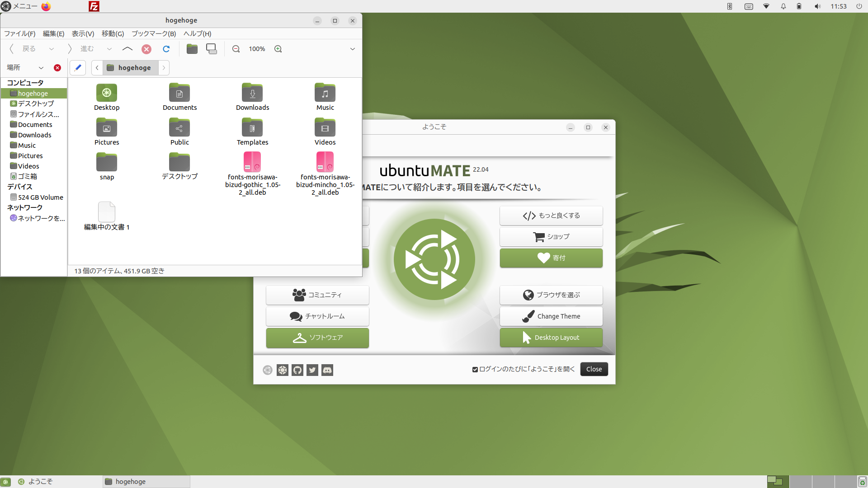The height and width of the screenshot is (488, 868).
Task: Open the Discord icon in Welcome footer
Action: (x=327, y=370)
